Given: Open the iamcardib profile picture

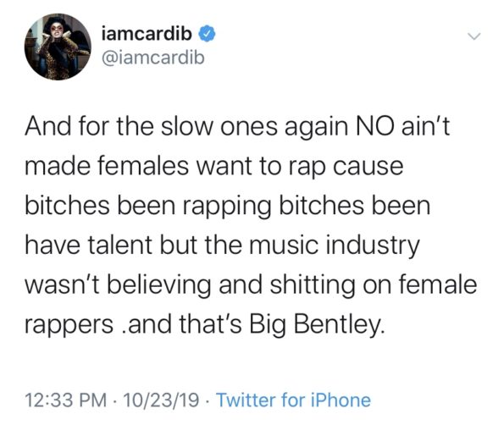Looking at the screenshot, I should pos(58,47).
